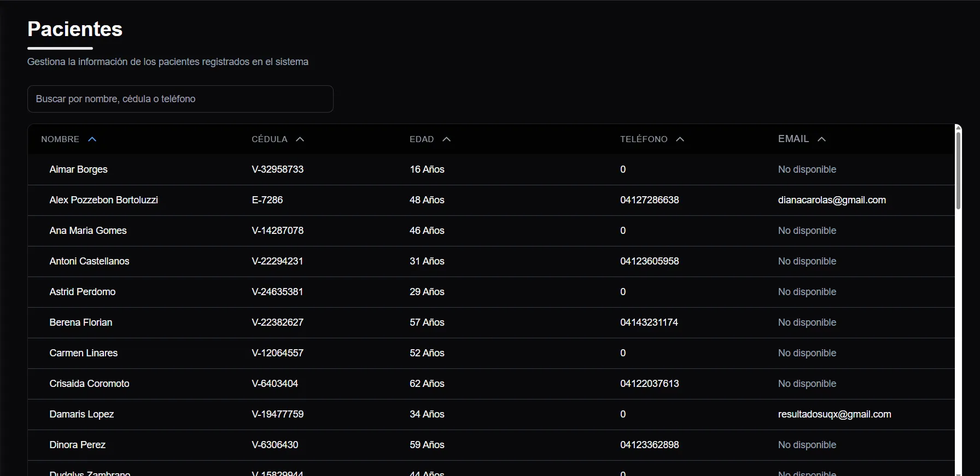The image size is (980, 476).
Task: Select patient Dinora Perez
Action: coord(78,445)
